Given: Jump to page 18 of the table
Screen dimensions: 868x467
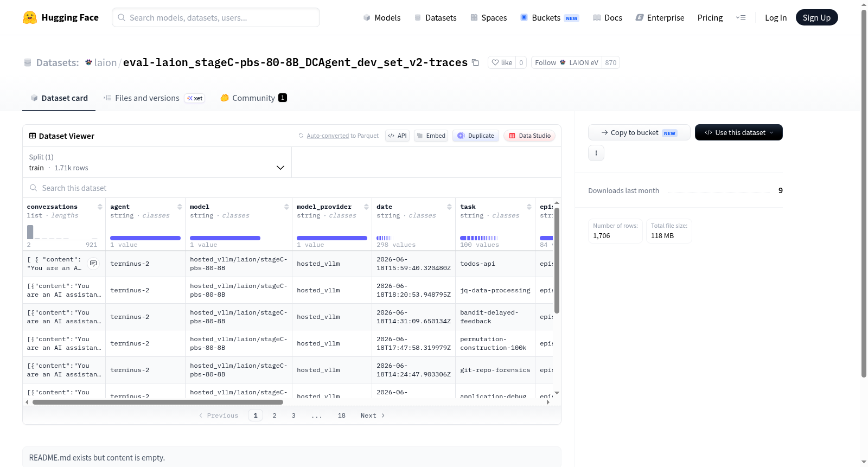Looking at the screenshot, I should (341, 415).
